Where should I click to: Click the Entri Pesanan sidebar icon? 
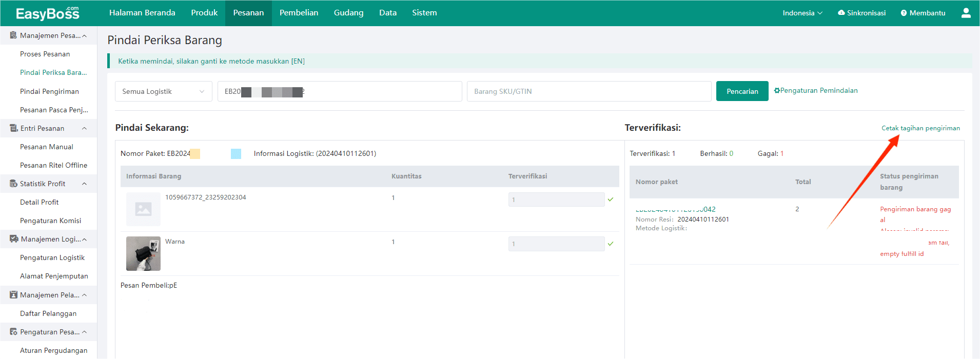(x=13, y=128)
